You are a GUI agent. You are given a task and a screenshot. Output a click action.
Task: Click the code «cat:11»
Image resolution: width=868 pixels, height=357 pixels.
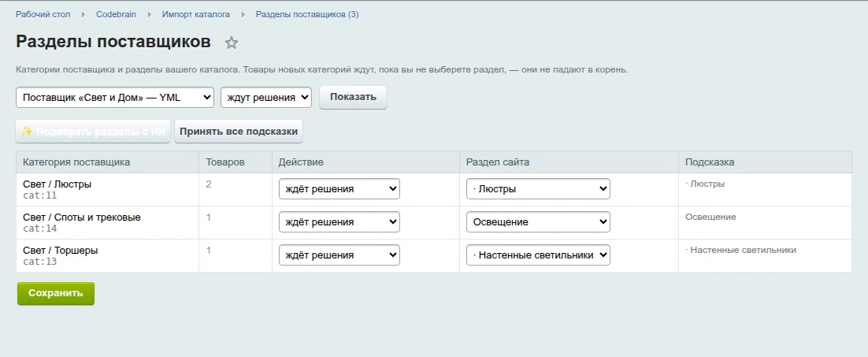(x=40, y=195)
